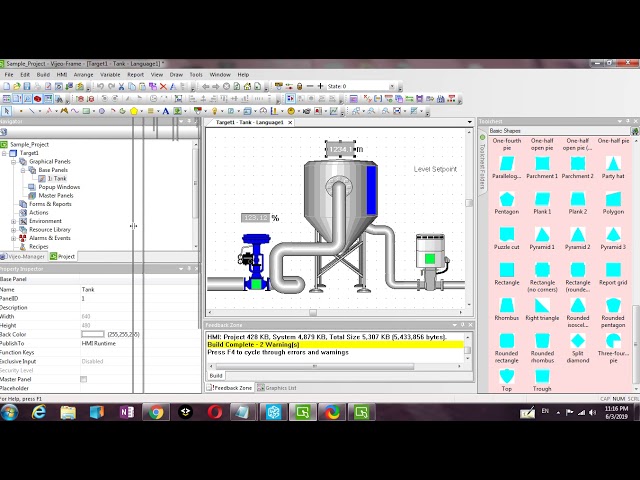
Task: Open the Arrange menu
Action: (83, 75)
